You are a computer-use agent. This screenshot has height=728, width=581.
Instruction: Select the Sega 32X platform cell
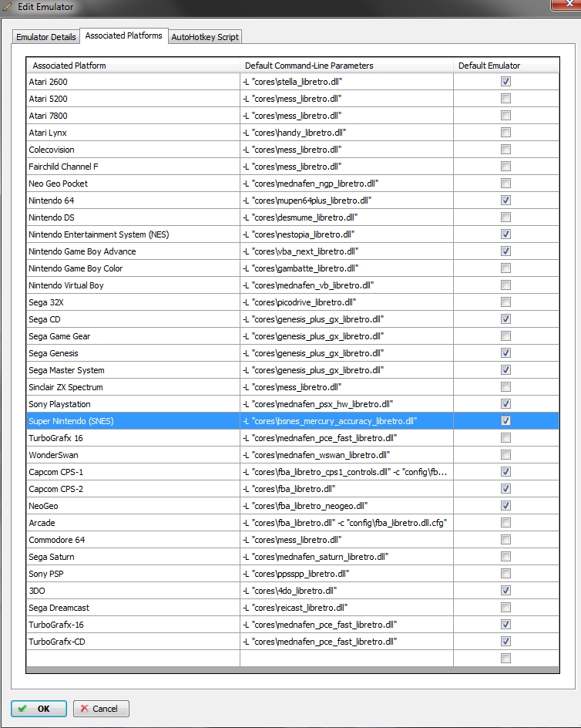click(x=133, y=302)
